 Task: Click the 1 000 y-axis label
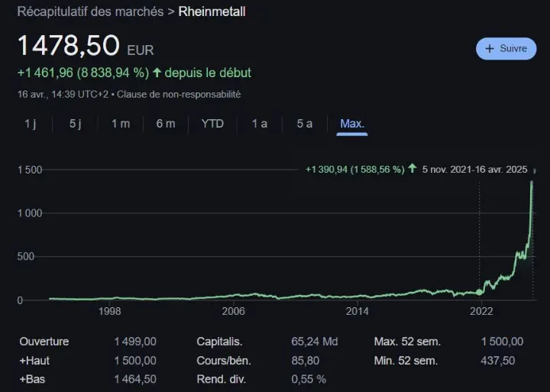click(30, 213)
